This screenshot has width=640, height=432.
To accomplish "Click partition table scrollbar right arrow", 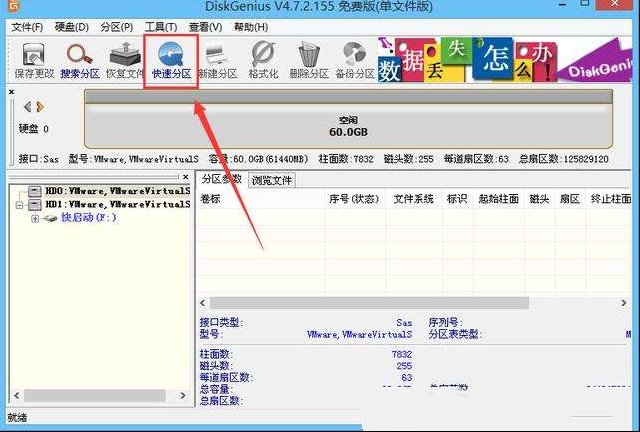I will pos(624,303).
